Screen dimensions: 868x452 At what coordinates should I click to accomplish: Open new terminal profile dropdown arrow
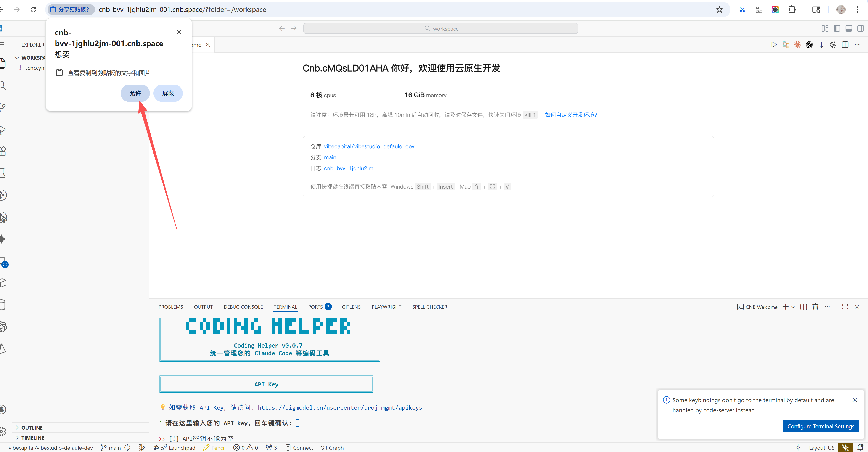(793, 307)
